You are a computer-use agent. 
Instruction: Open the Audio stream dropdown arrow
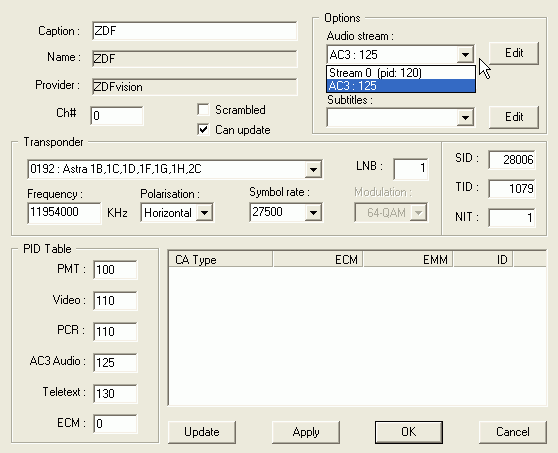(x=465, y=54)
